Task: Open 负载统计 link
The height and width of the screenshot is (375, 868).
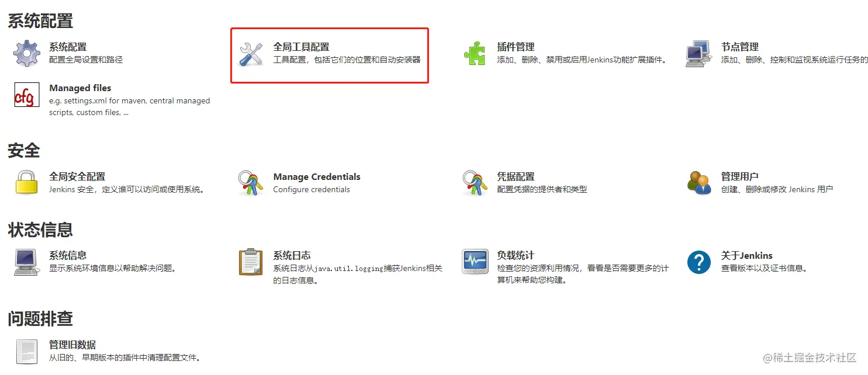Action: (516, 255)
